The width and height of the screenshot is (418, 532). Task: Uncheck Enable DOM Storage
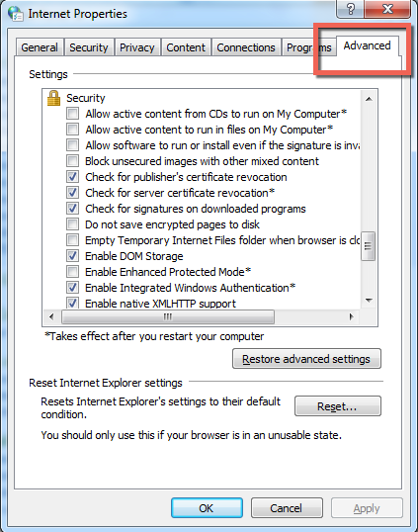pos(72,256)
